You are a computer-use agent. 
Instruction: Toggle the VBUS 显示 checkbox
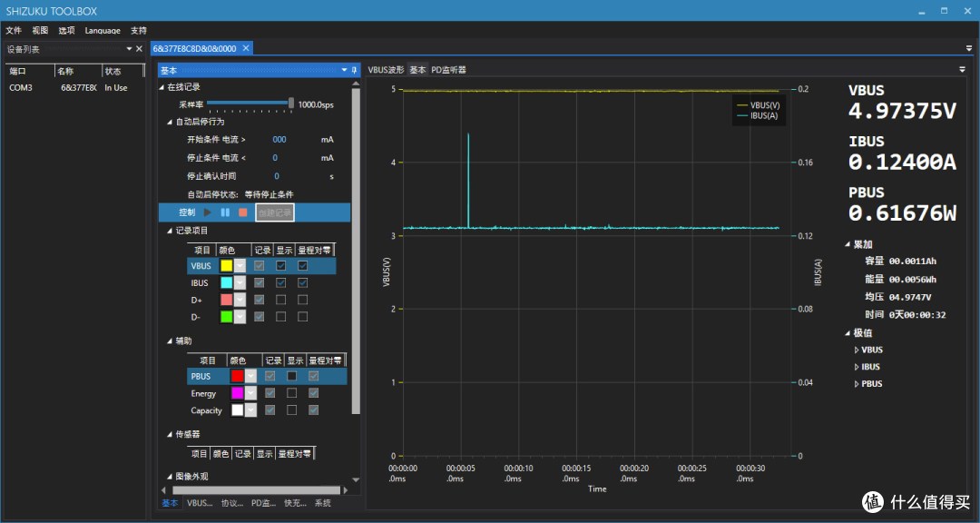coord(281,266)
